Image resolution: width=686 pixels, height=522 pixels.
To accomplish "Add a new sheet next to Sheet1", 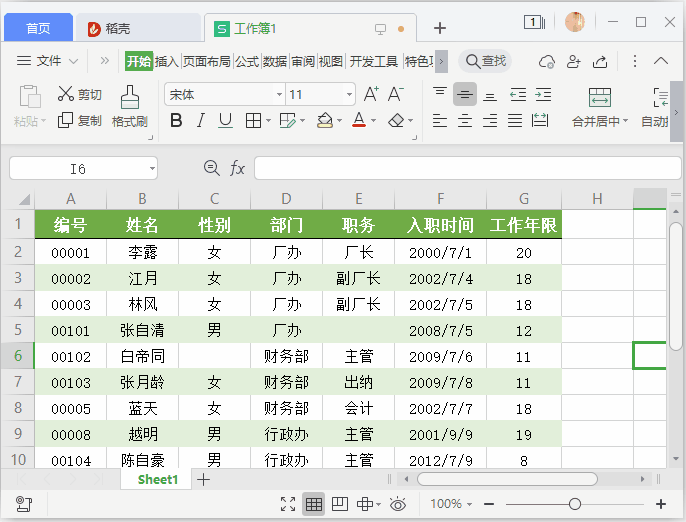I will [x=203, y=480].
